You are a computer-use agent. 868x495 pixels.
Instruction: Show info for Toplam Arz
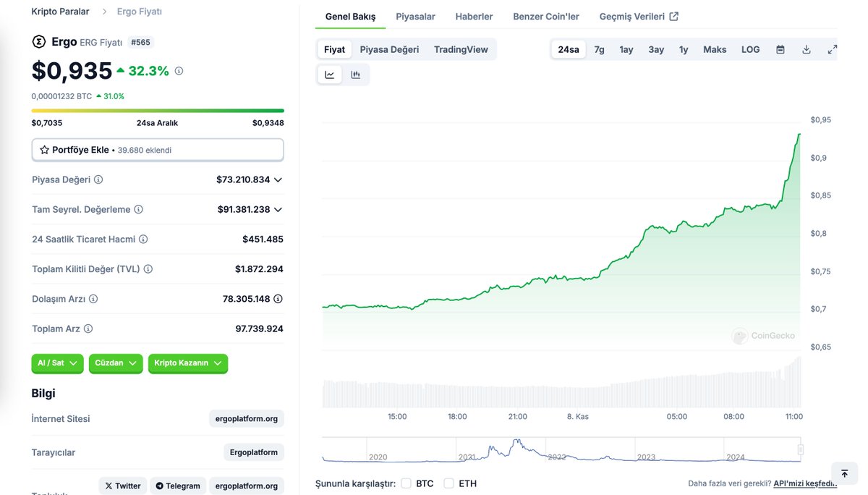pyautogui.click(x=88, y=329)
